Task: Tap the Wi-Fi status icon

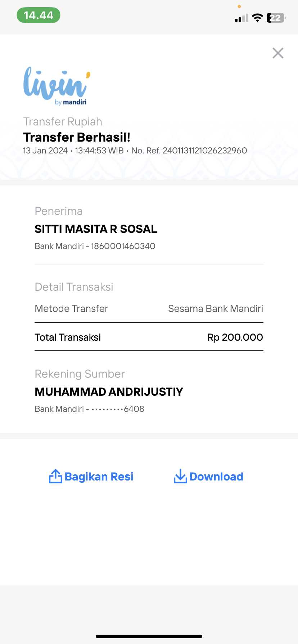Action: click(x=257, y=18)
